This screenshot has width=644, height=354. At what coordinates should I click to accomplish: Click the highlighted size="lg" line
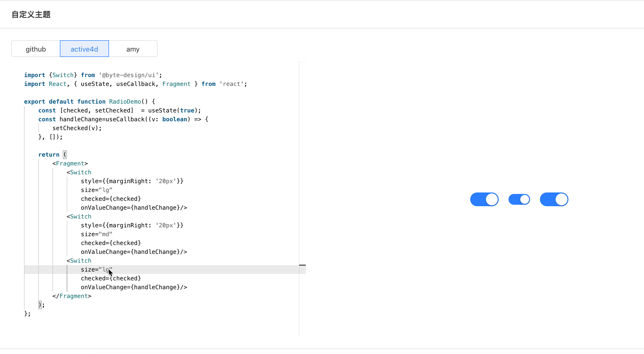[96, 270]
